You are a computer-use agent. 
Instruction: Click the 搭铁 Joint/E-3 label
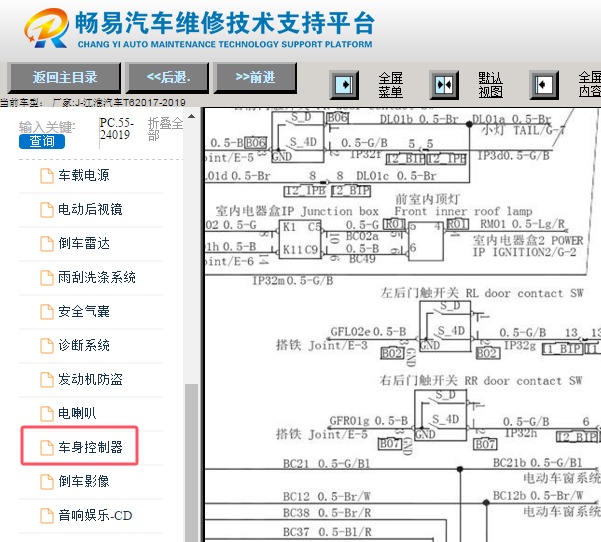322,345
